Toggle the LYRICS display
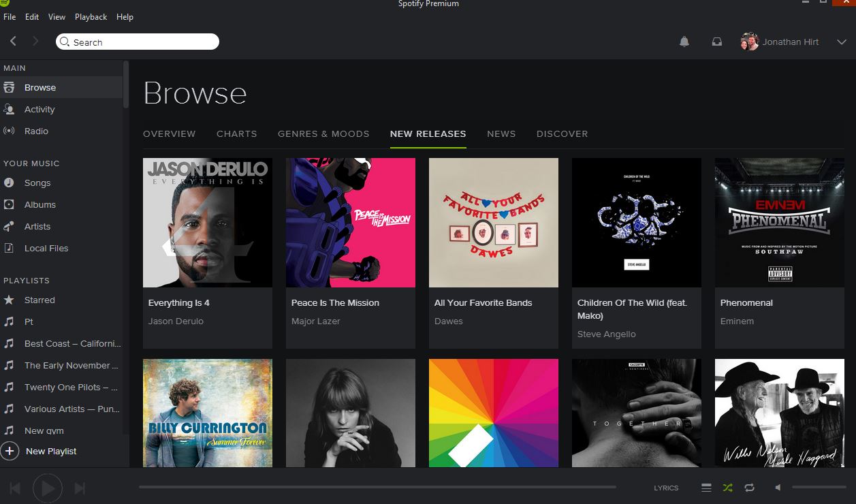Screen dimensions: 856x504 (666, 488)
